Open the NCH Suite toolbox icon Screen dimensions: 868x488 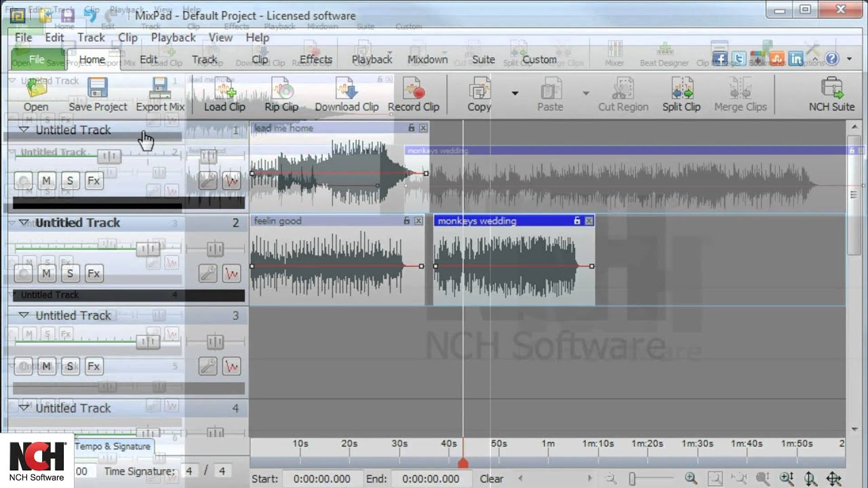point(831,88)
